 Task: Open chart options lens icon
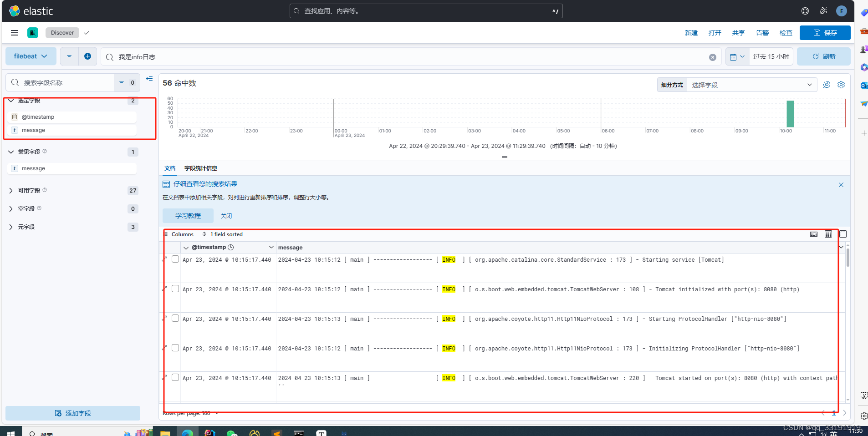pos(827,85)
